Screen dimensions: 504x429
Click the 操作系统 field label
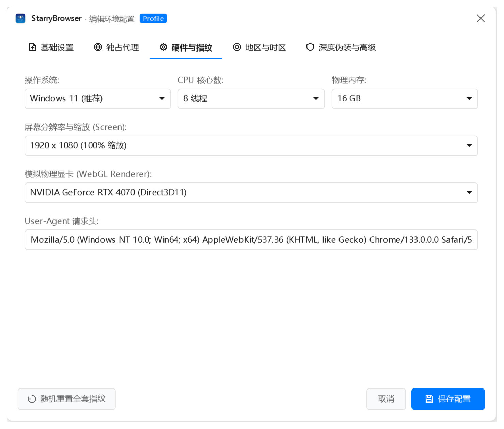[42, 80]
